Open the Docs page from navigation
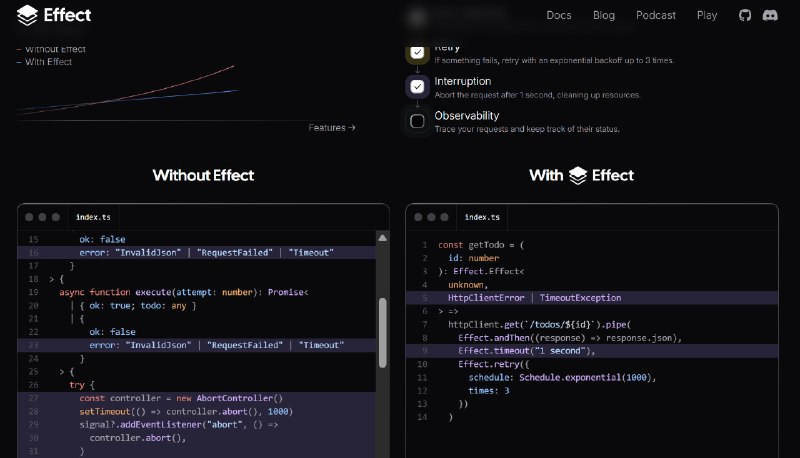The height and width of the screenshot is (458, 800). tap(559, 16)
